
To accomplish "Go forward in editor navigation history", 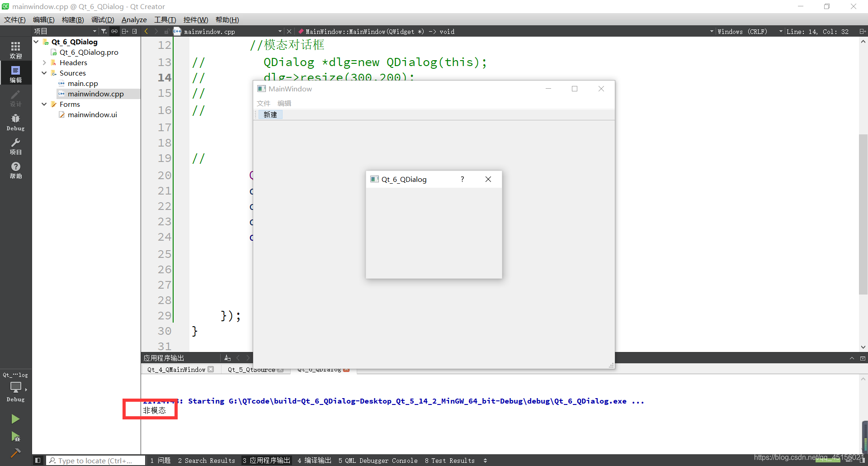I will (156, 31).
